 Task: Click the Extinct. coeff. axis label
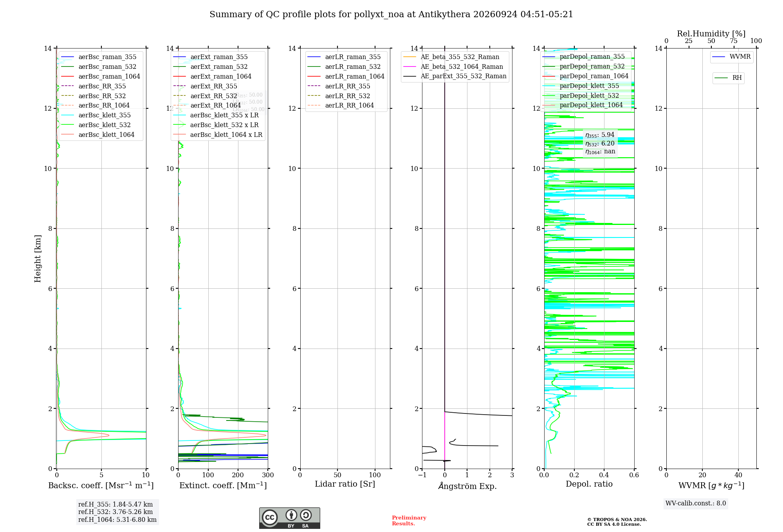click(x=223, y=485)
